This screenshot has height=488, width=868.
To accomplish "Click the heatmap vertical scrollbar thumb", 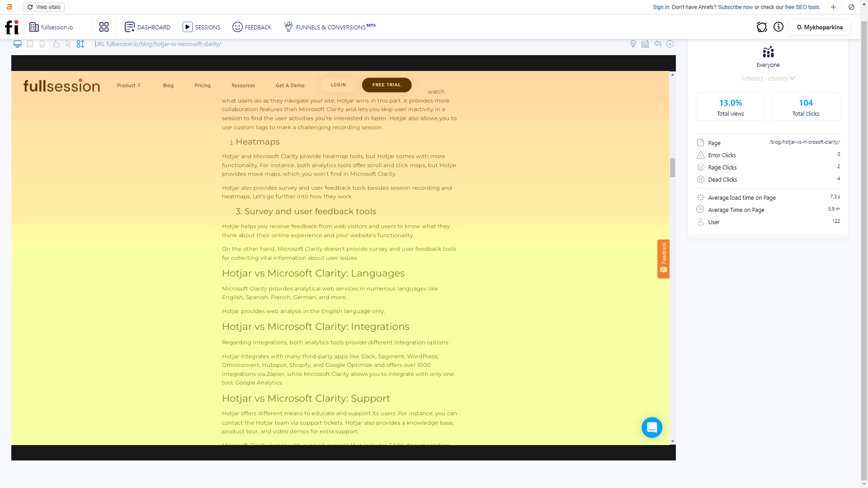I will click(x=673, y=168).
